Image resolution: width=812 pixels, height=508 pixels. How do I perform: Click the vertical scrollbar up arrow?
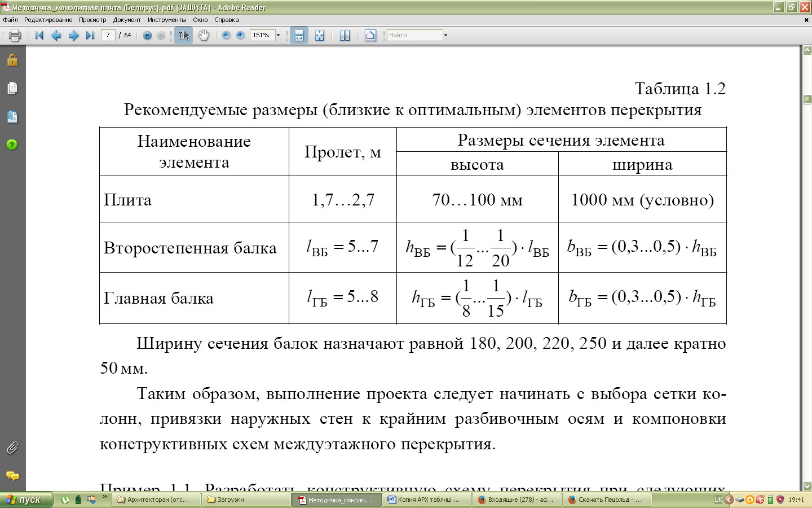807,50
